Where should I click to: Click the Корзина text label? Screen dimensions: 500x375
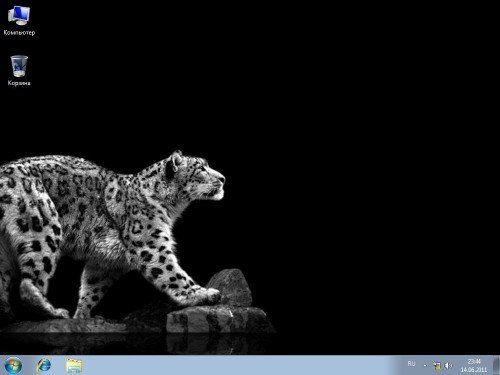pos(19,83)
